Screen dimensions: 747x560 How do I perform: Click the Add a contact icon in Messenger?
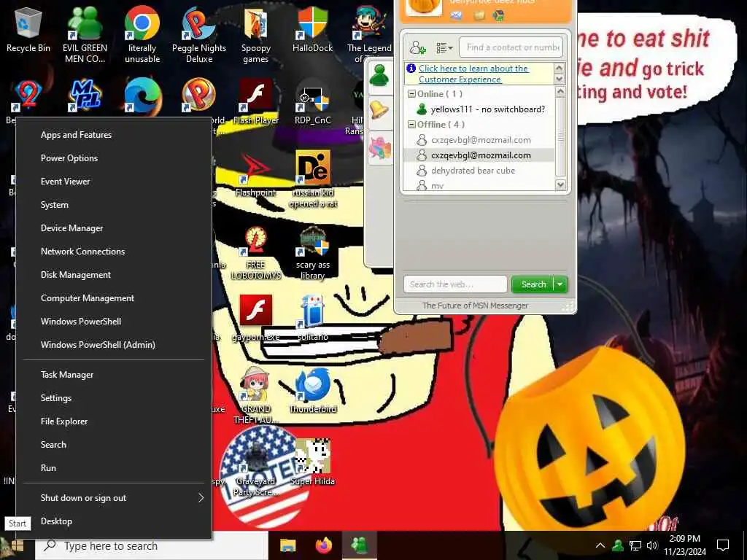pos(417,47)
